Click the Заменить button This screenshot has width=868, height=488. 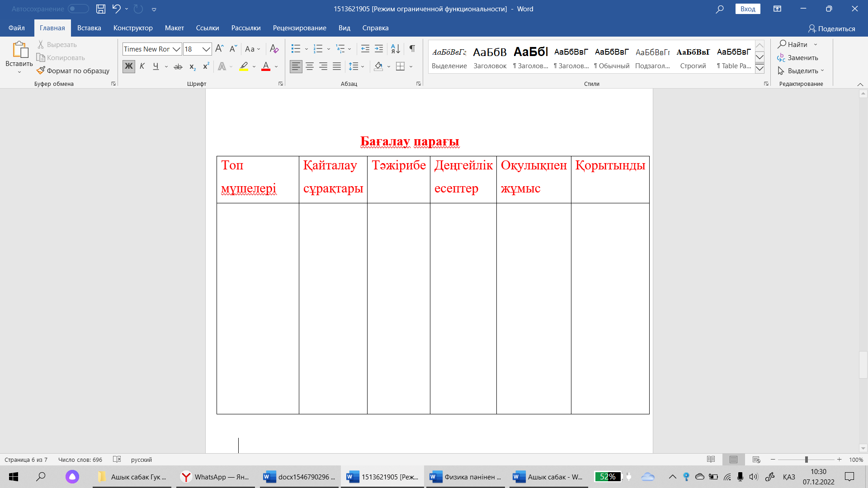click(797, 58)
